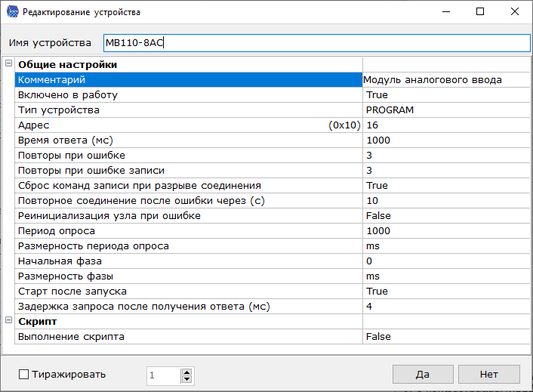
Task: Collapse the Скрипт section
Action: click(9, 320)
